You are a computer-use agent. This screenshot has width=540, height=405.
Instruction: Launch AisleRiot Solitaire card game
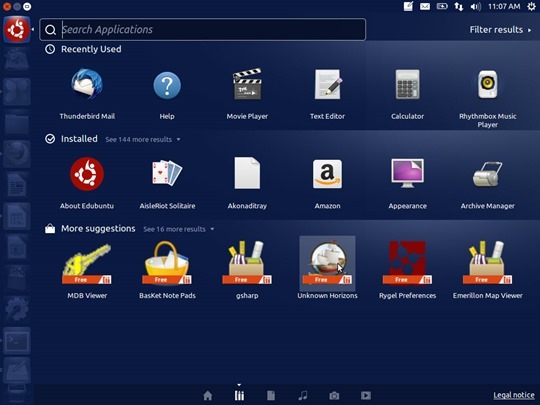pos(167,173)
